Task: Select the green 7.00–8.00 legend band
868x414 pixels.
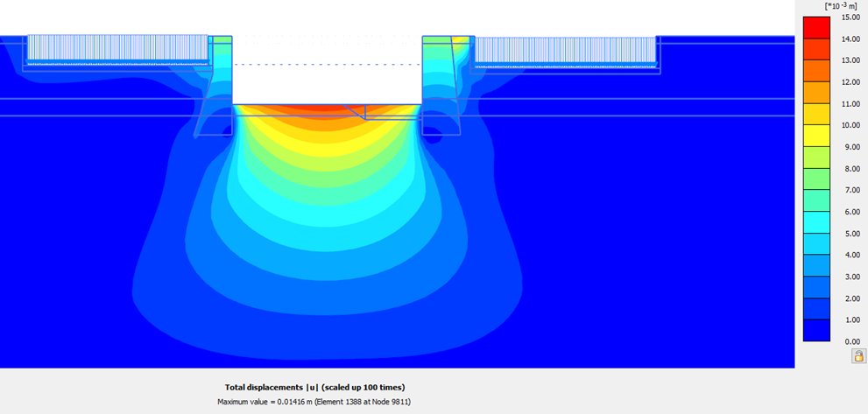Action: pos(816,179)
